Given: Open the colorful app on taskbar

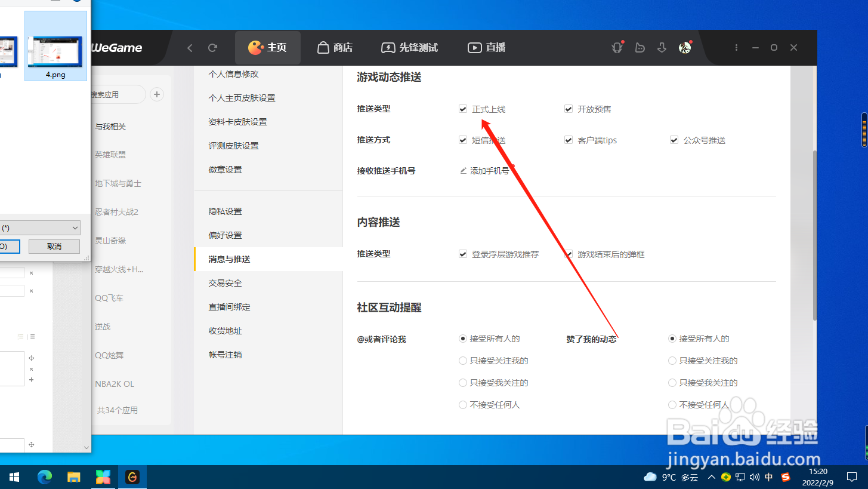Looking at the screenshot, I should coord(103,477).
